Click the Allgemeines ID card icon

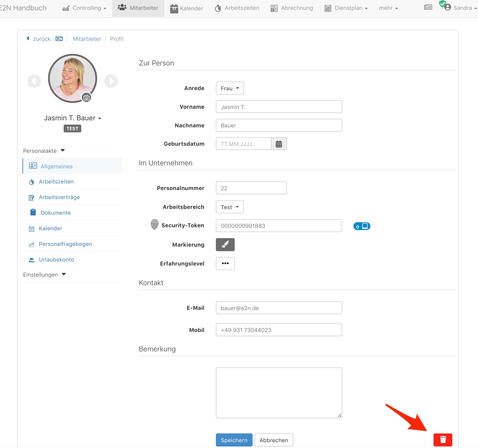tap(33, 166)
